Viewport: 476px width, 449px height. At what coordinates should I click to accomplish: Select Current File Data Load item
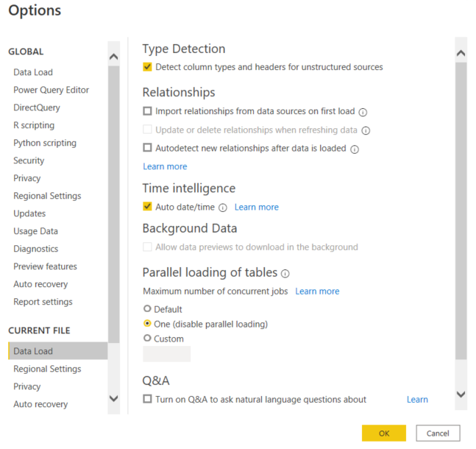tap(58, 351)
